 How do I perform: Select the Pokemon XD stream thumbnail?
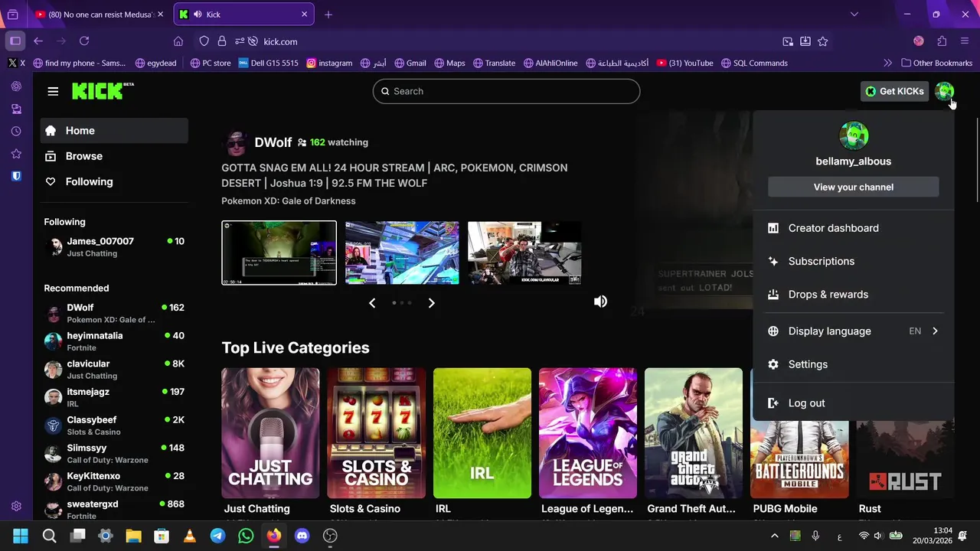click(x=279, y=253)
